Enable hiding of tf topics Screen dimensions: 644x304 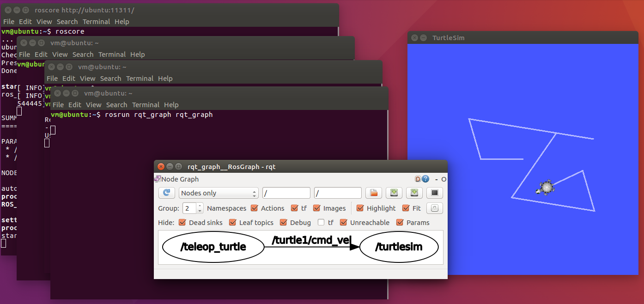322,222
